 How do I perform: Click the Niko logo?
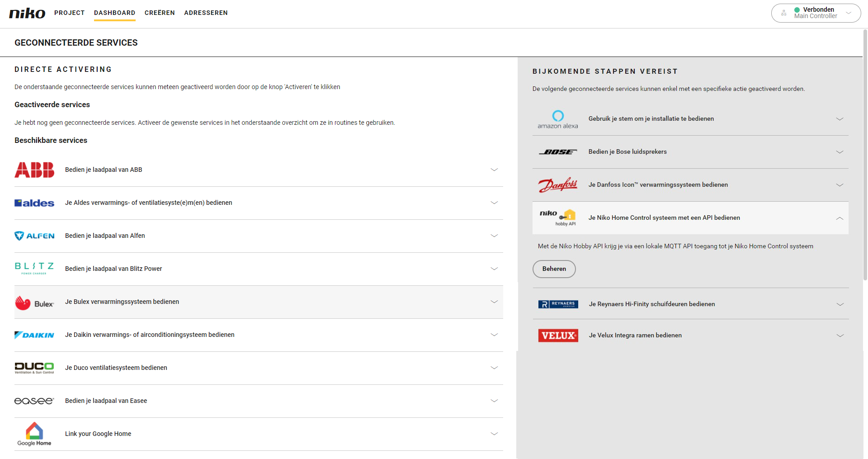point(27,13)
